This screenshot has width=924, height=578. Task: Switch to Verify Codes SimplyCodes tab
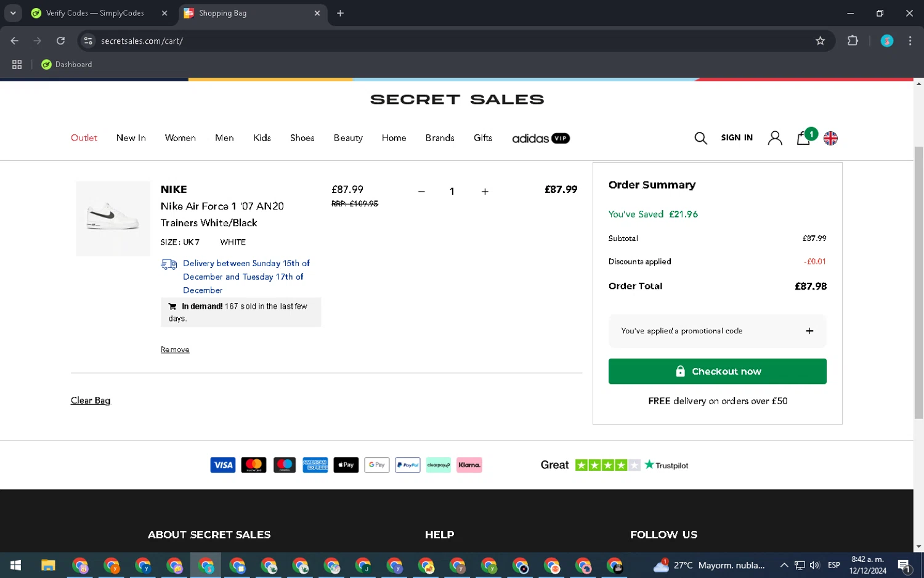(95, 13)
